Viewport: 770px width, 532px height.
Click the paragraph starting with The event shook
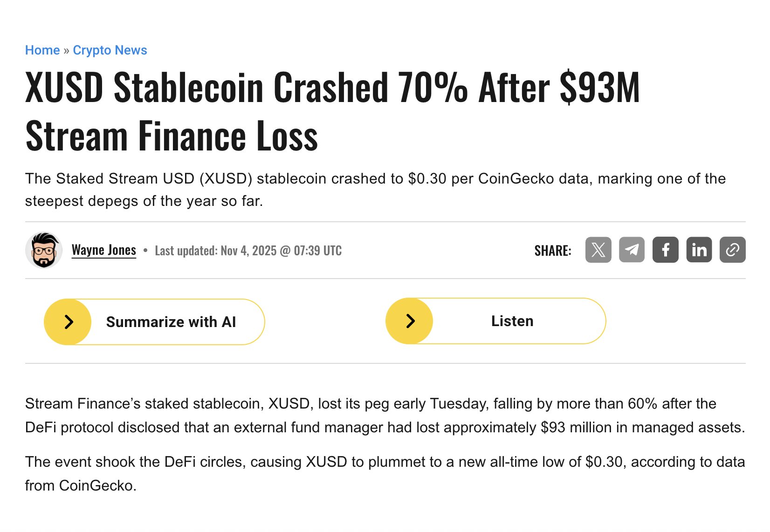(x=385, y=473)
